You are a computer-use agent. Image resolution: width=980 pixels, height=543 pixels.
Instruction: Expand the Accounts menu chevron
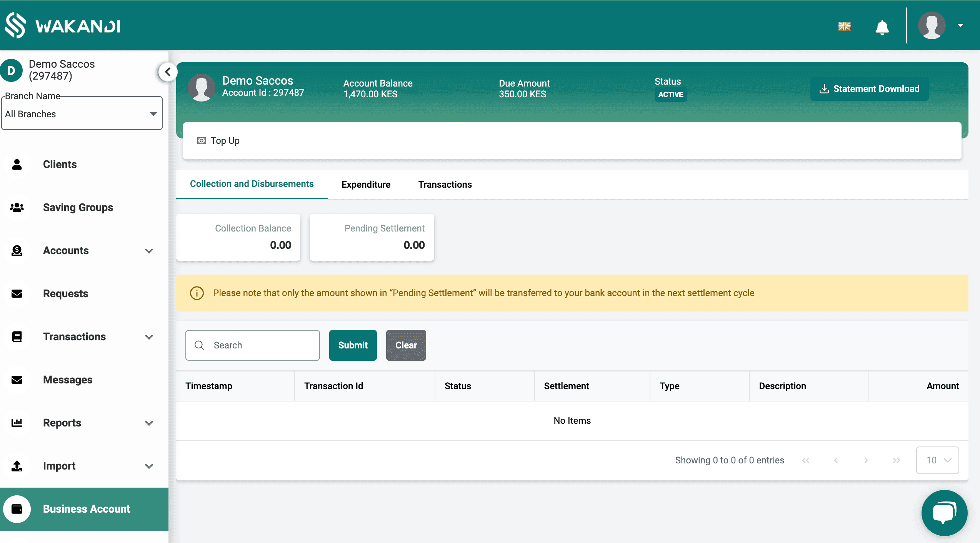click(149, 251)
